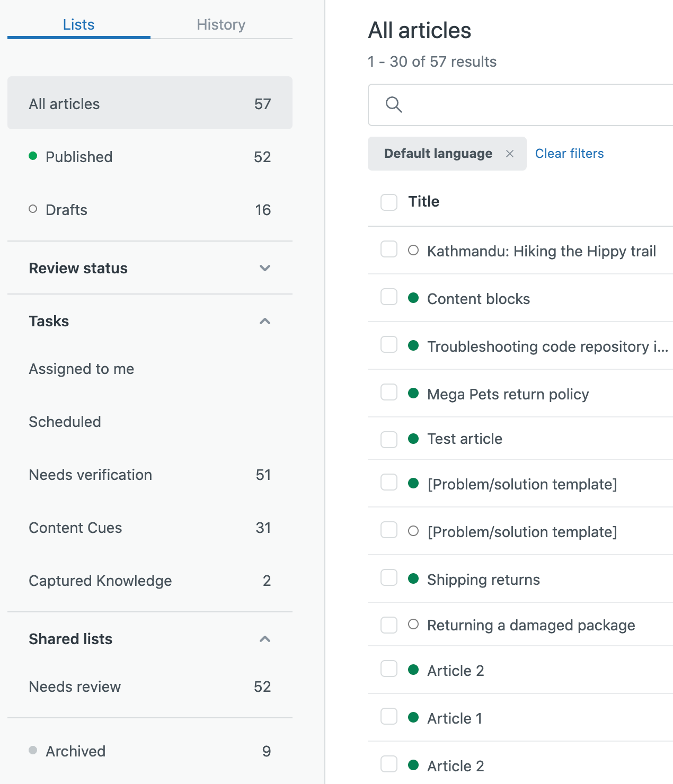This screenshot has height=784, width=673.
Task: Click draft status icon beside Kathmandu article
Action: [413, 251]
